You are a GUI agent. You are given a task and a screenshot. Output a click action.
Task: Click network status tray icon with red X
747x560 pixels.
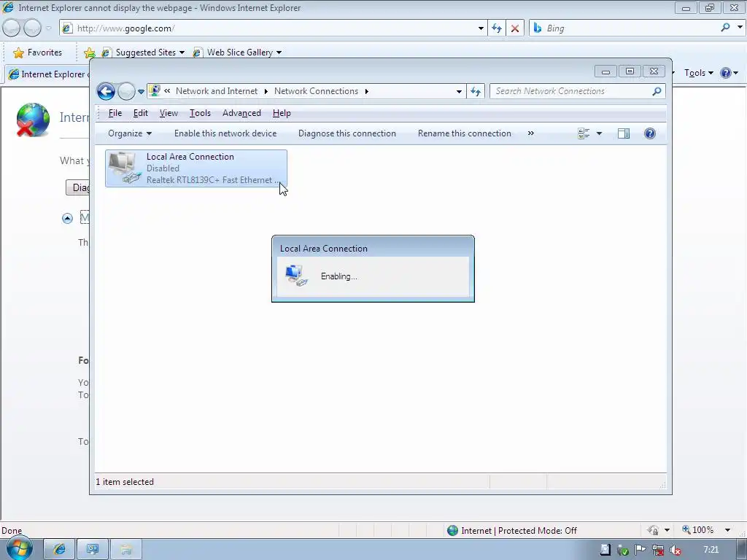tap(658, 550)
